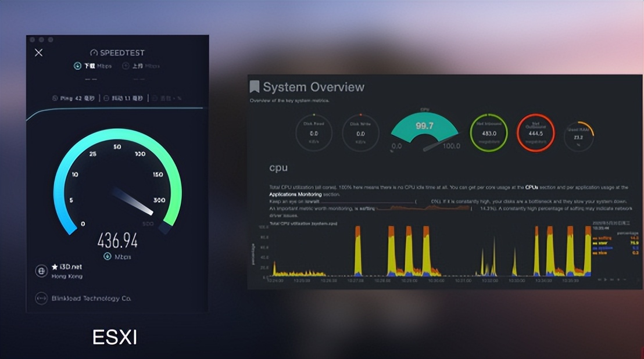The image size is (644, 359).
Task: Close the Speedtest panel with the X
Action: (38, 52)
